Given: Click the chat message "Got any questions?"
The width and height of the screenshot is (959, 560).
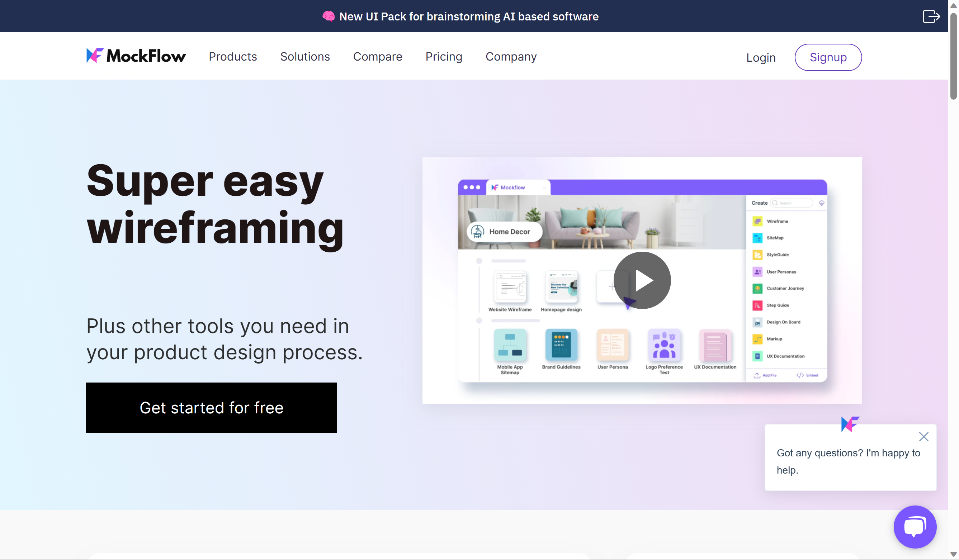Looking at the screenshot, I should coord(848,461).
